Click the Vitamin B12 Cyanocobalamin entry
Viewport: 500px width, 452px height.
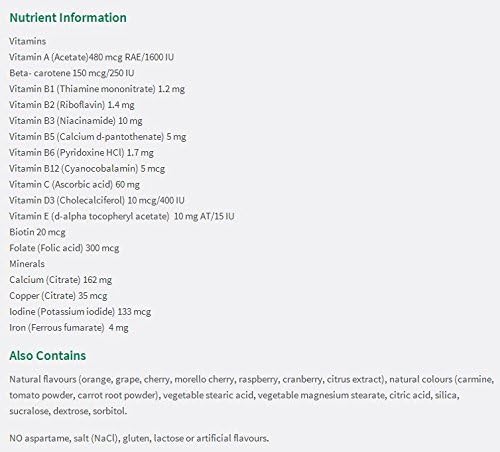click(x=87, y=169)
